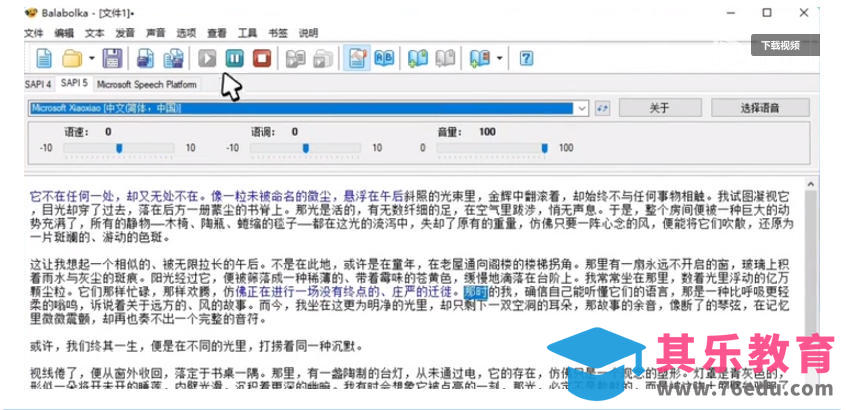This screenshot has width=846, height=410.
Task: Maximize the Balabolka window
Action: [x=767, y=13]
